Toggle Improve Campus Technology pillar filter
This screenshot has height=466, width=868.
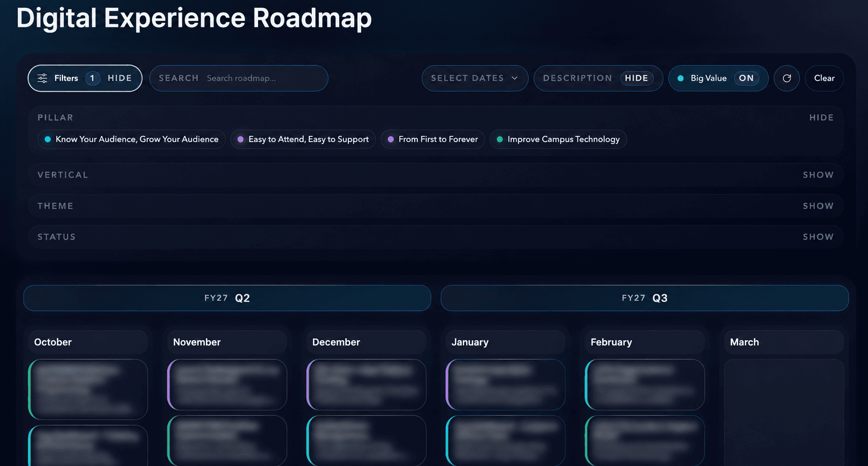coord(558,139)
